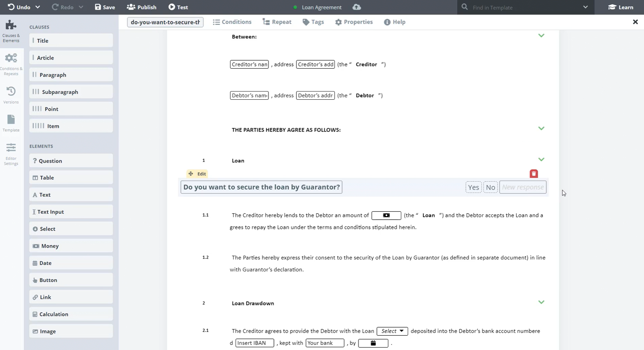Open Conditions & Repeats sidebar panel
The image size is (644, 350).
pos(11,64)
